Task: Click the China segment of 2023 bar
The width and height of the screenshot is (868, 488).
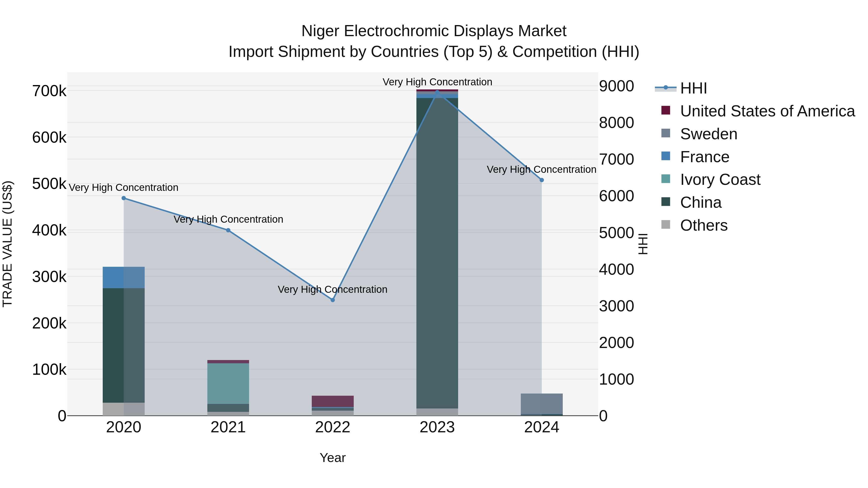Action: 437,253
